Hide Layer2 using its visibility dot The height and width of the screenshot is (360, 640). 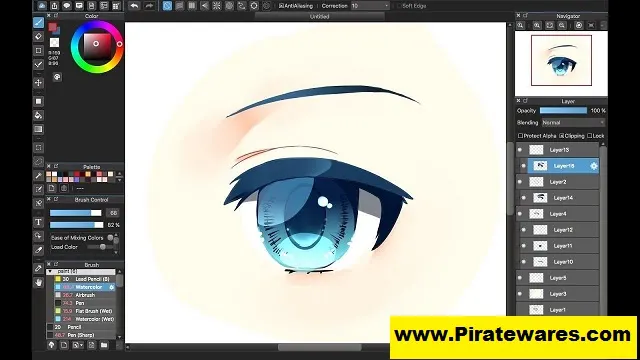[x=520, y=182]
